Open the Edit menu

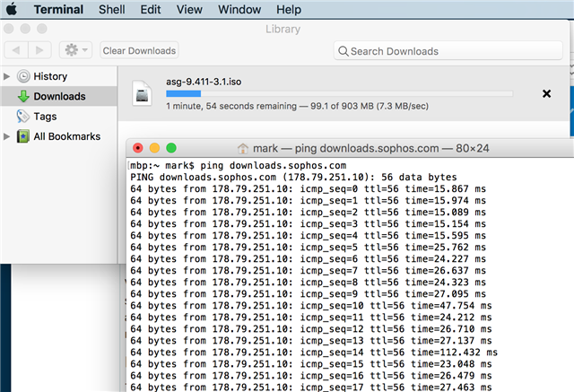pyautogui.click(x=151, y=9)
